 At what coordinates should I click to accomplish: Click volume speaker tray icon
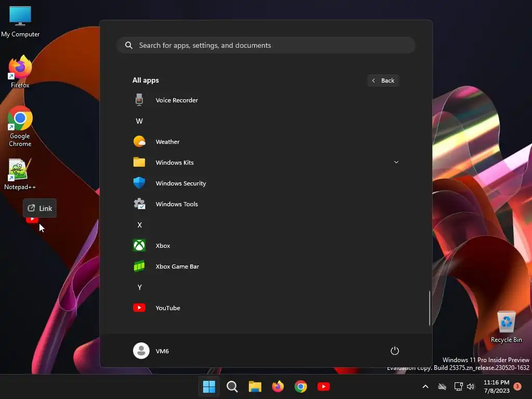click(x=471, y=387)
